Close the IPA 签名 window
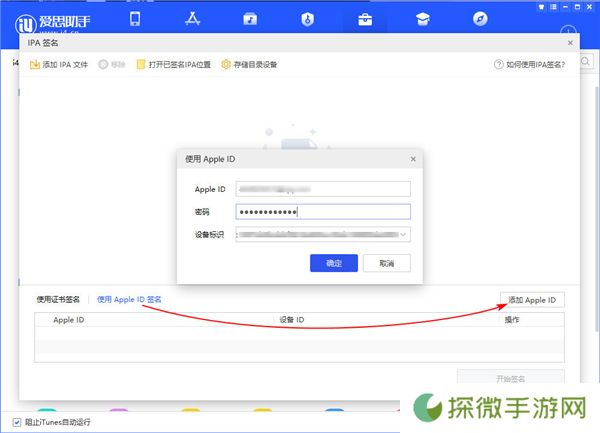The image size is (600, 433). pos(570,43)
